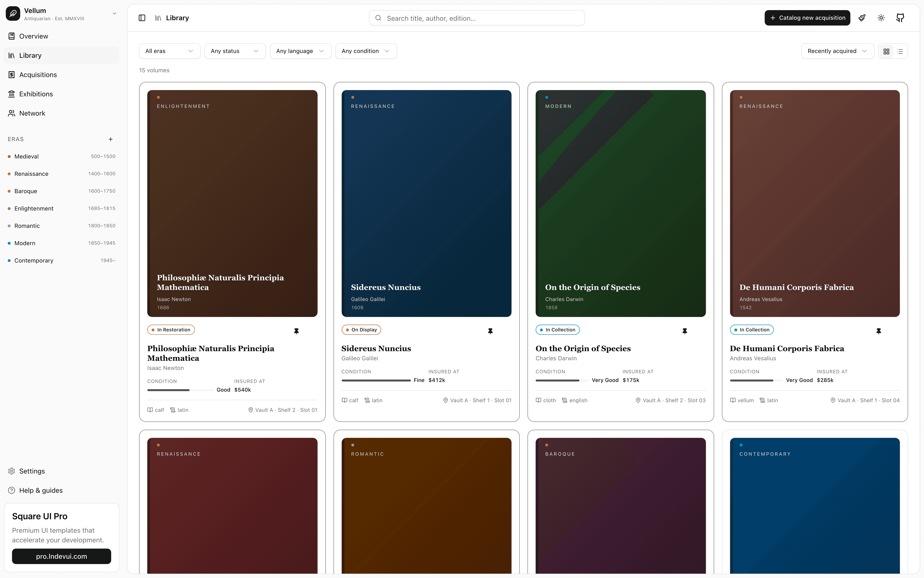
Task: Open the theme paintbrush icon
Action: click(x=862, y=18)
